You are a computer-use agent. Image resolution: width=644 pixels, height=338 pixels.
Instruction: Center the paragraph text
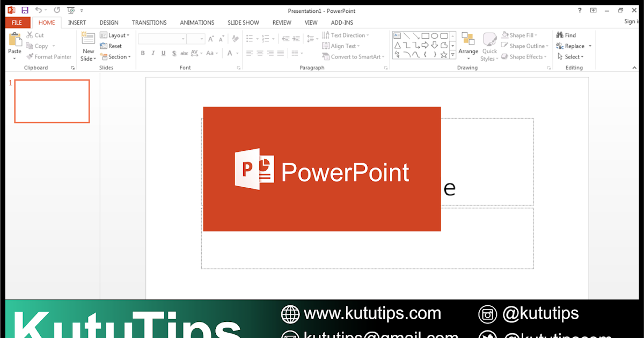tap(260, 53)
